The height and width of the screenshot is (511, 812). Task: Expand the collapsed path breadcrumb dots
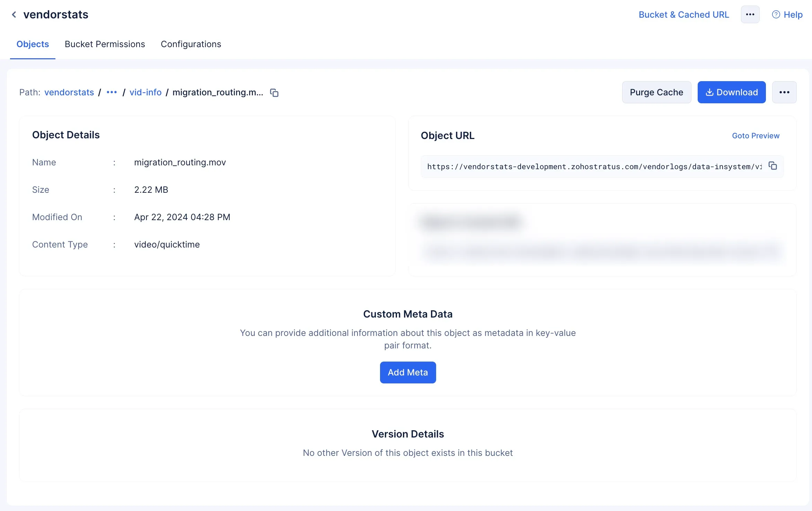(x=112, y=92)
